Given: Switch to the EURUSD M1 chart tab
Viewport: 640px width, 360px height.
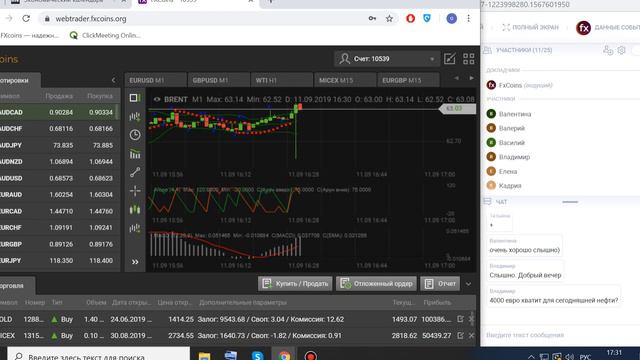Looking at the screenshot, I should [155, 80].
